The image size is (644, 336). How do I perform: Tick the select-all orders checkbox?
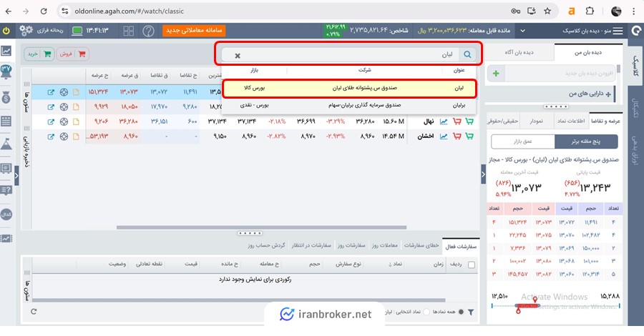(x=472, y=265)
